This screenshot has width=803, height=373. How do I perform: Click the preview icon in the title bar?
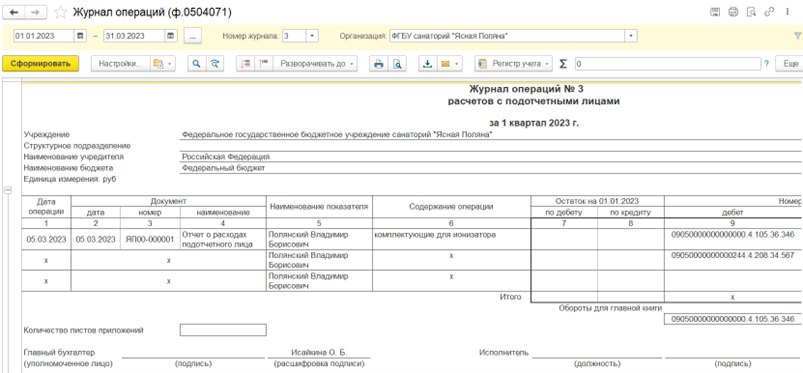pos(751,12)
